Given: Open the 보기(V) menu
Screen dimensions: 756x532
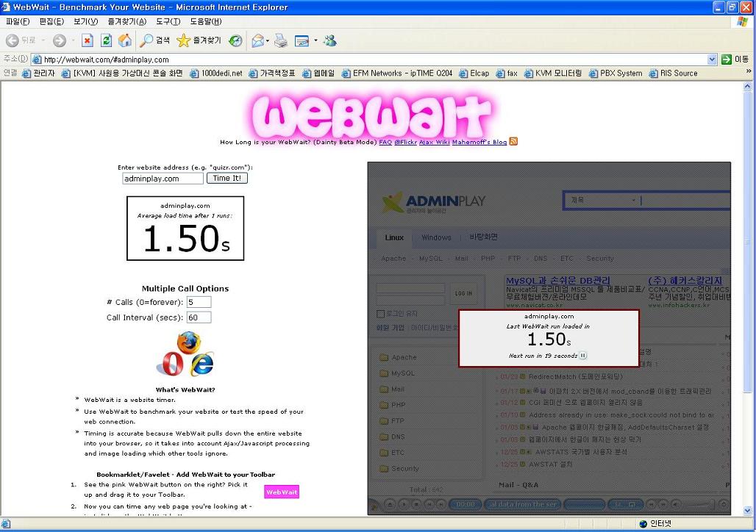Looking at the screenshot, I should click(86, 21).
